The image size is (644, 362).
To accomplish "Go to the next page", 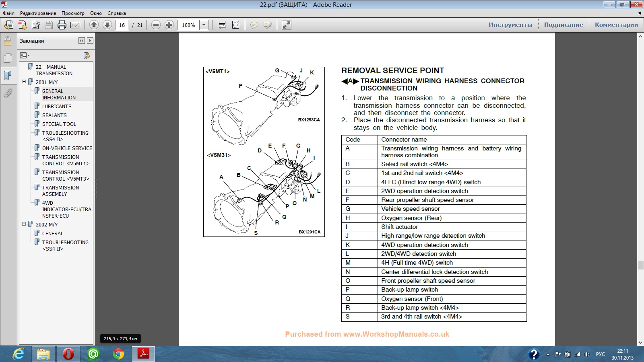I will [107, 25].
